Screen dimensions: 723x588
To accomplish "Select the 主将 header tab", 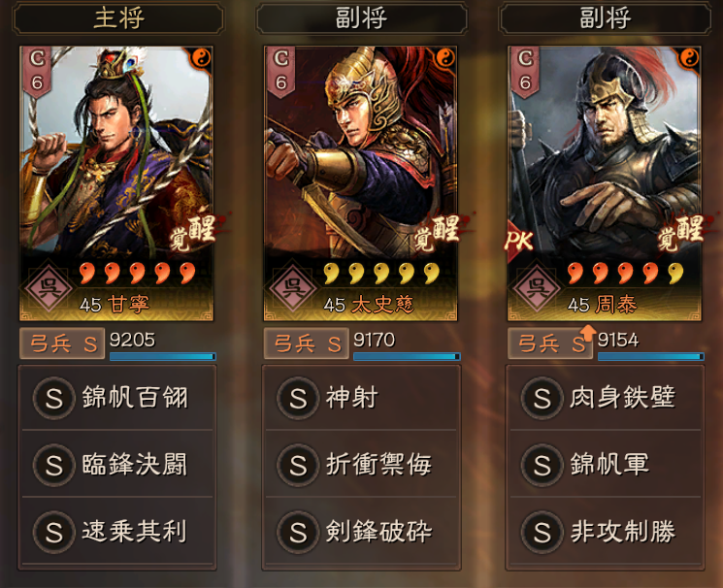I will (x=118, y=18).
